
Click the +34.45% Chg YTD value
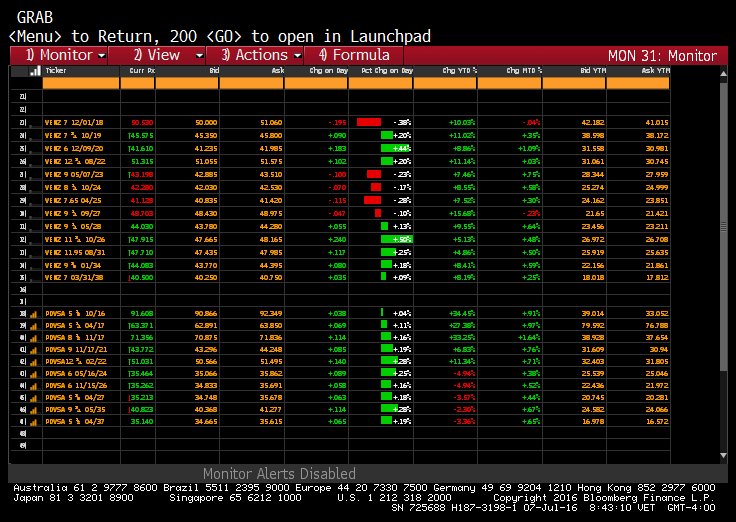460,314
